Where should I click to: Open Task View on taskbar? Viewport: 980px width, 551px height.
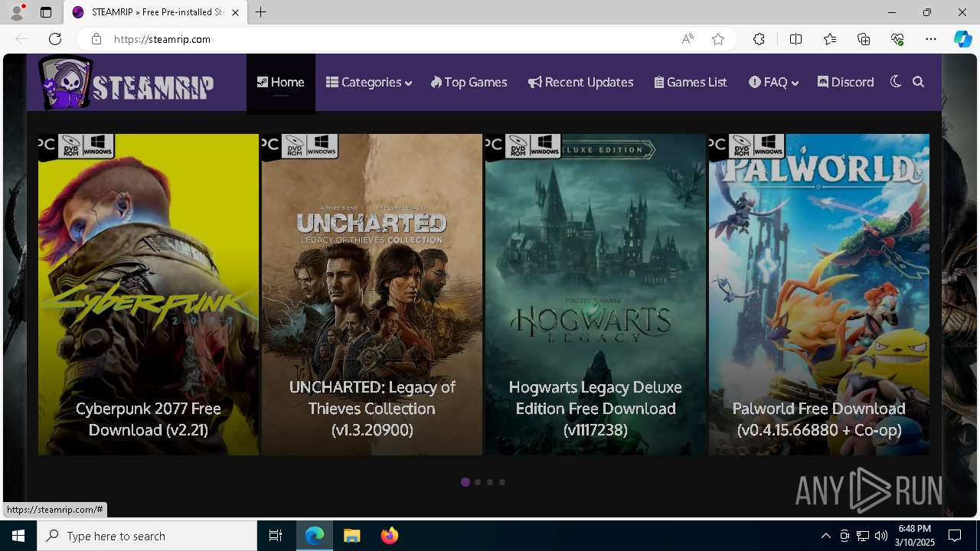[276, 536]
